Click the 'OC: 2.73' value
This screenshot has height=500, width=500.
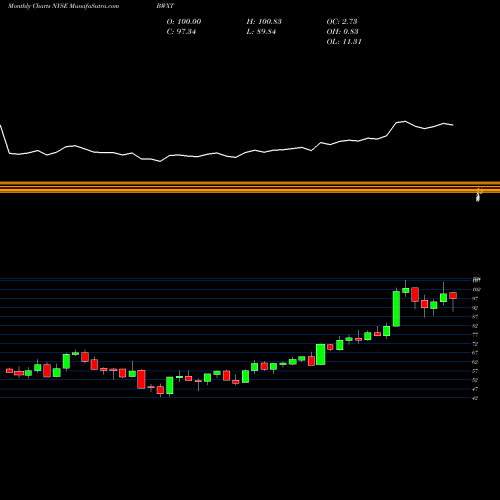[x=342, y=22]
